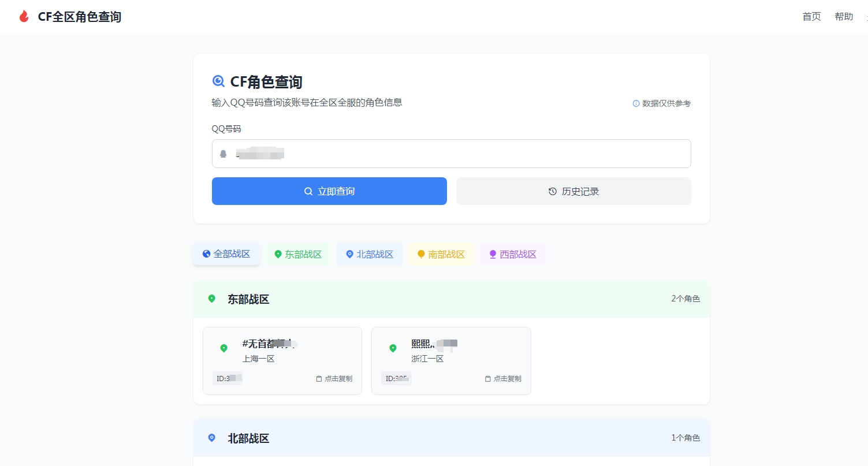Screen dimensions: 868x466
Task: Select the 东部战区 filter tab
Action: point(298,254)
